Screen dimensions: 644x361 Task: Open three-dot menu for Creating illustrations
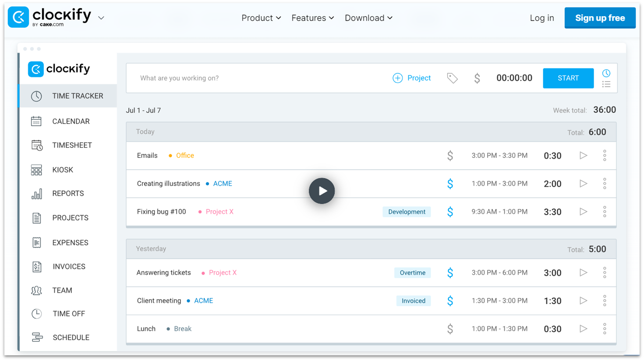click(x=605, y=184)
